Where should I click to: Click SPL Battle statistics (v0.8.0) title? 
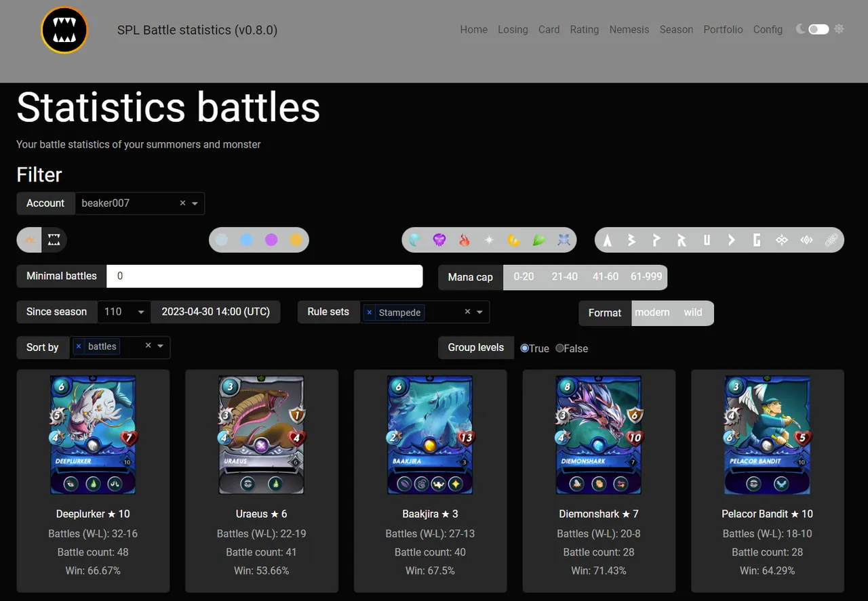197,30
